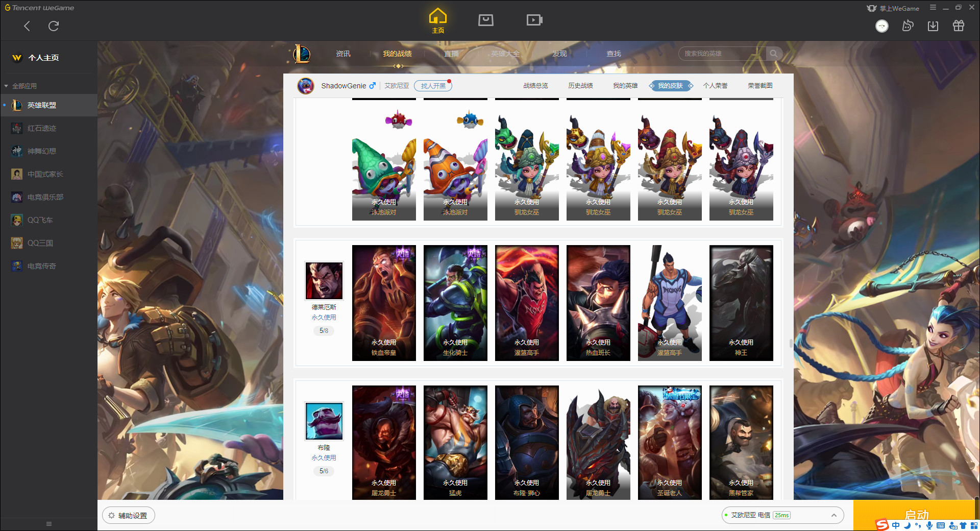Click the 艾欧尼亚 server label by username
This screenshot has width=980, height=531.
click(x=397, y=86)
